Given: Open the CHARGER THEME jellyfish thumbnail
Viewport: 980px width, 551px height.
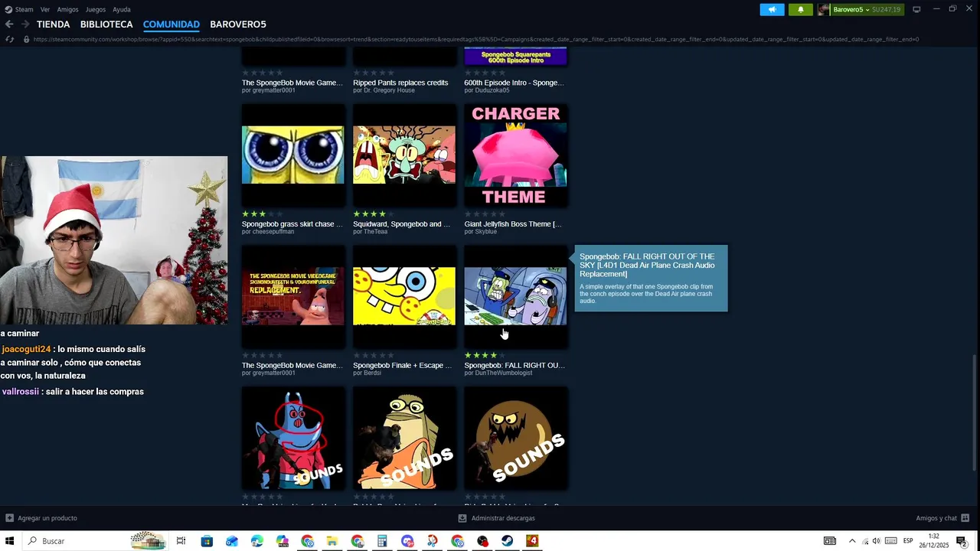Looking at the screenshot, I should [x=515, y=155].
